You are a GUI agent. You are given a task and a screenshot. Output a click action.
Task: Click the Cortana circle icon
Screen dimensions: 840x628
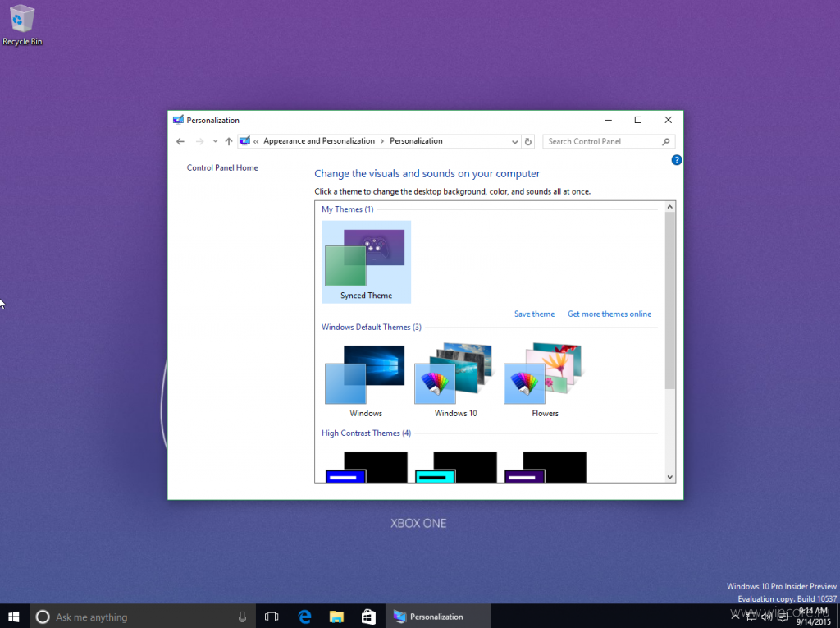pos(43,617)
